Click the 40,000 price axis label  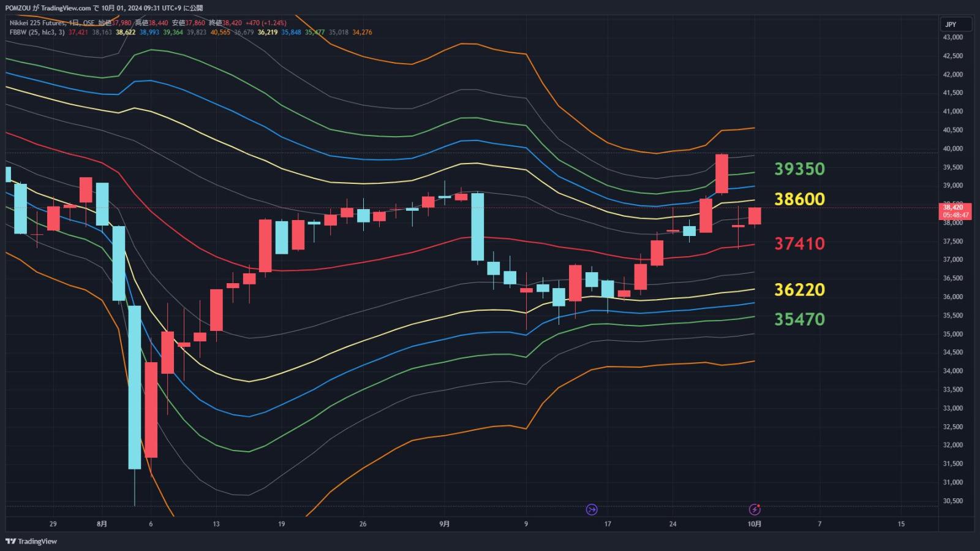(x=953, y=149)
